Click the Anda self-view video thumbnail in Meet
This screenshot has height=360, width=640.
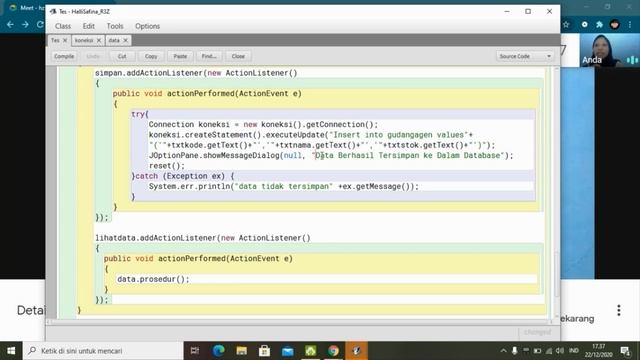pos(609,50)
